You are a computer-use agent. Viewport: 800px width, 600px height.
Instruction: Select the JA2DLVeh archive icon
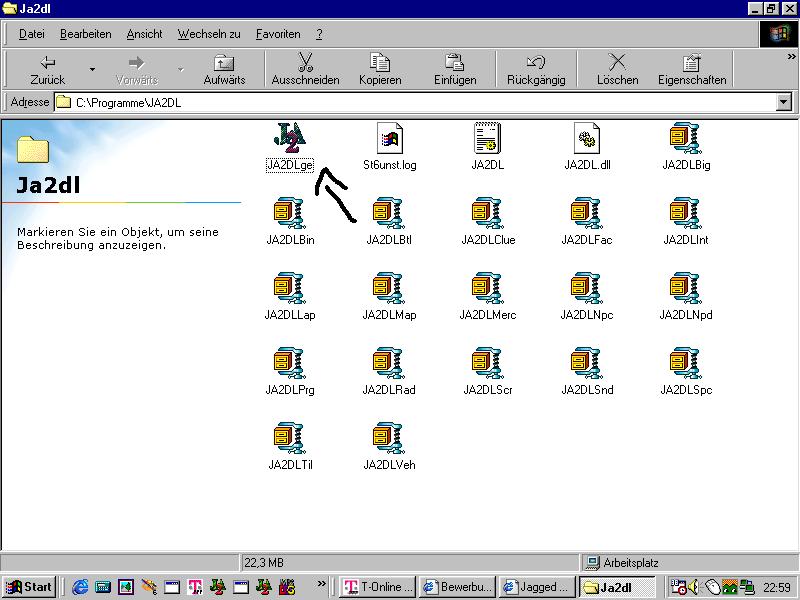(389, 438)
